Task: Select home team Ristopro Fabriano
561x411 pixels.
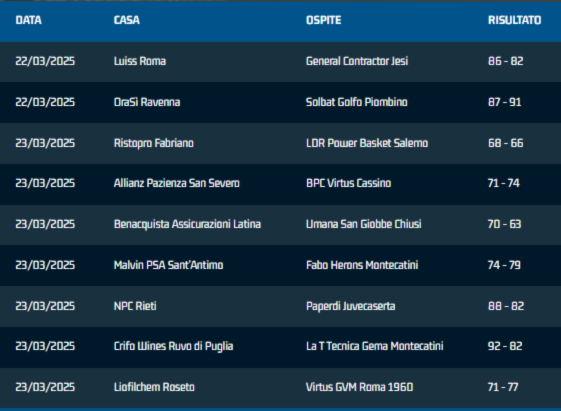Action: [154, 143]
